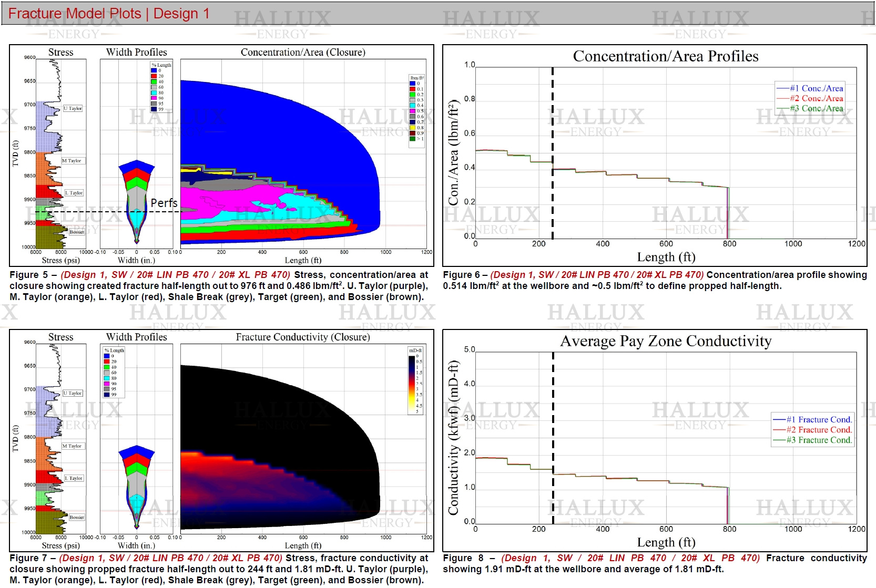Select the '#2 Conc./Area' legend entry
Screen dimensions: 876x588
[x=816, y=98]
